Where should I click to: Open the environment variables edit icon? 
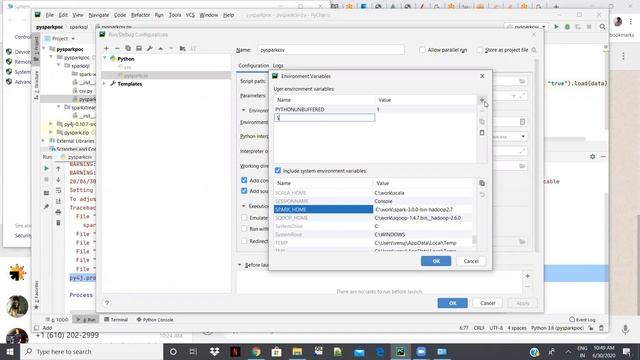[522, 122]
